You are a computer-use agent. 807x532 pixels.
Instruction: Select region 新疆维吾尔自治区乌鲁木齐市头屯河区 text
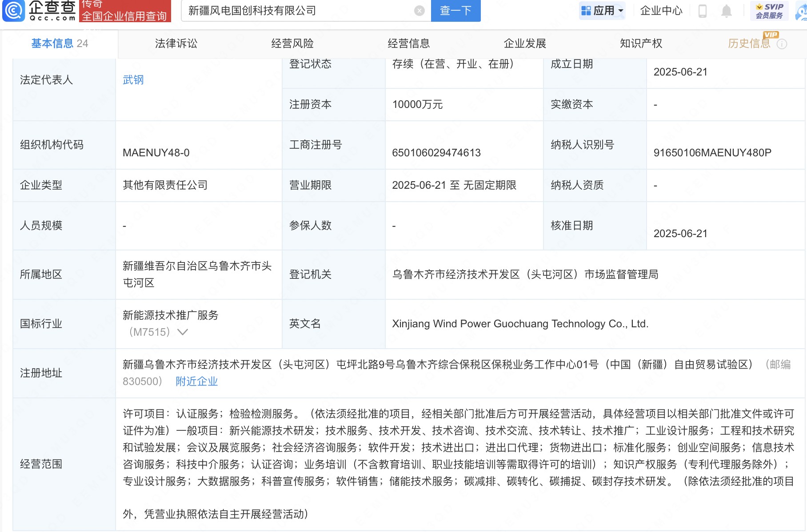(x=197, y=274)
